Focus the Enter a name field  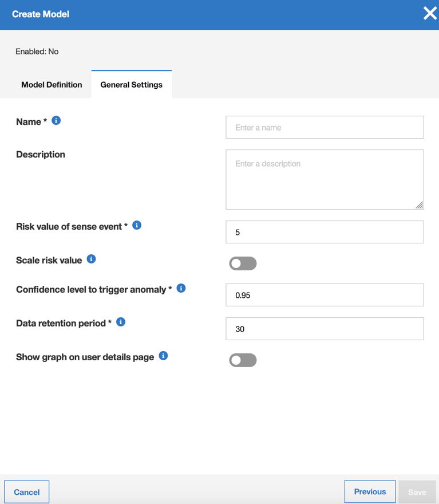tap(325, 127)
